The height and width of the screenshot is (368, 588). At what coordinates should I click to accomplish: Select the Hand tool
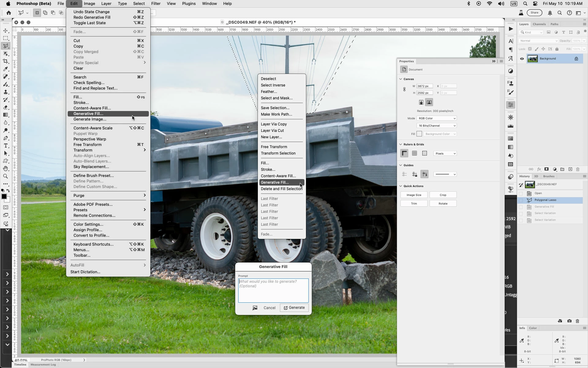pyautogui.click(x=6, y=169)
